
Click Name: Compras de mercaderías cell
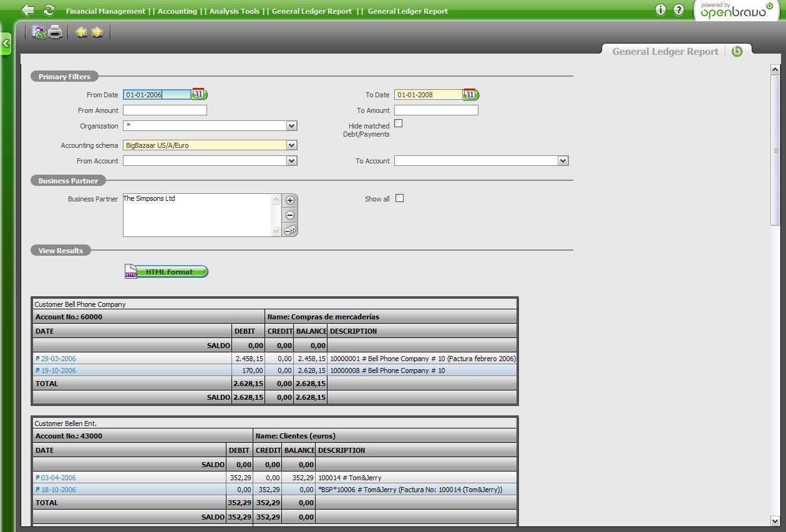pos(391,317)
